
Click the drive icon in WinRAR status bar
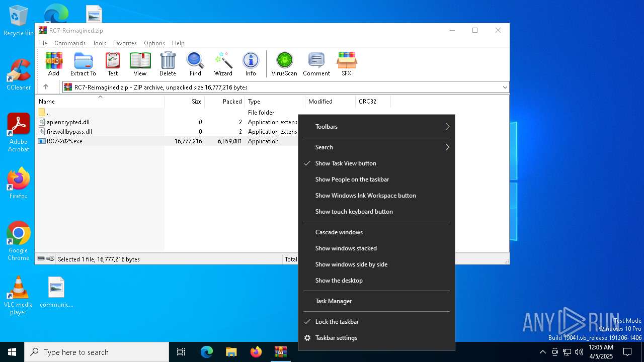click(41, 259)
